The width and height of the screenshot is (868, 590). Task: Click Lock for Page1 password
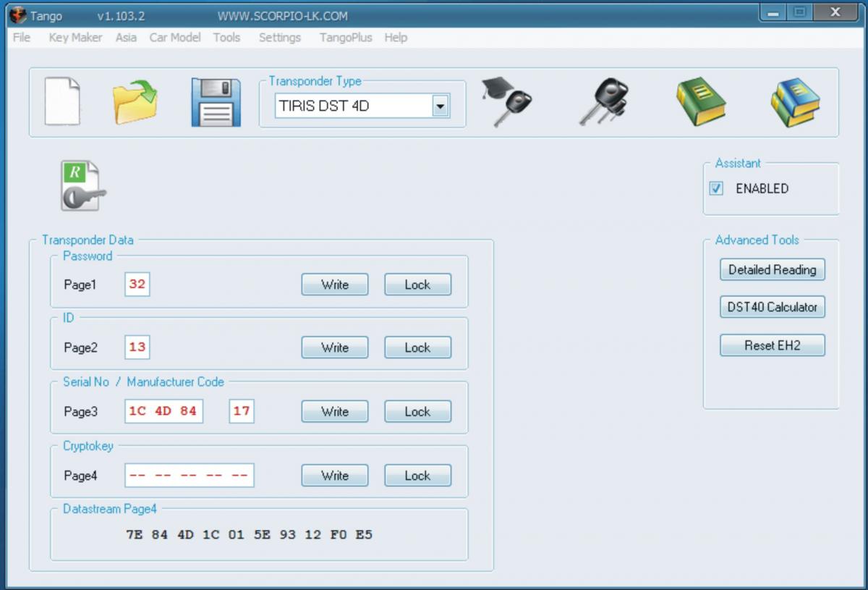417,285
